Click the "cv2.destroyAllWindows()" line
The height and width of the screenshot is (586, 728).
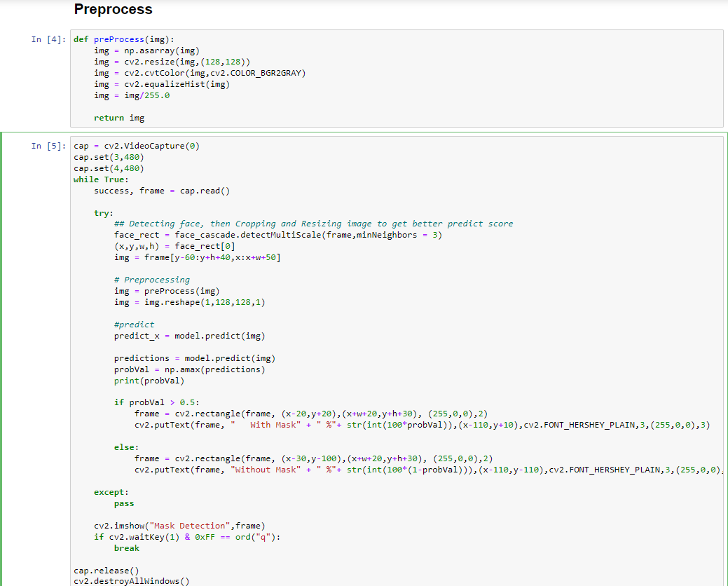[x=132, y=581]
